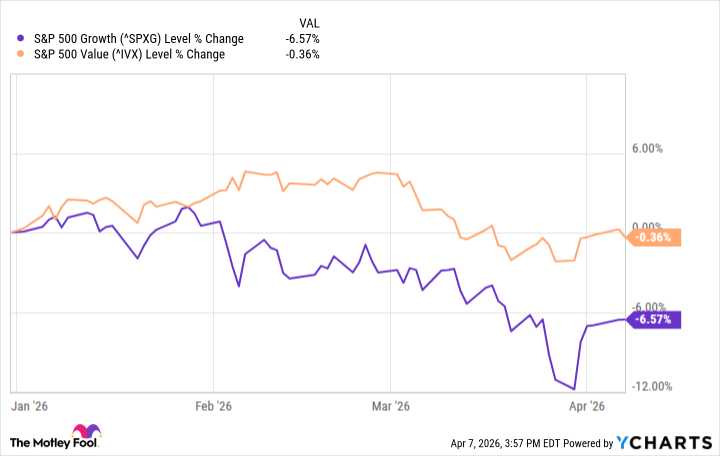Click the -0.36% value in the legend table
The image size is (720, 456).
(301, 54)
